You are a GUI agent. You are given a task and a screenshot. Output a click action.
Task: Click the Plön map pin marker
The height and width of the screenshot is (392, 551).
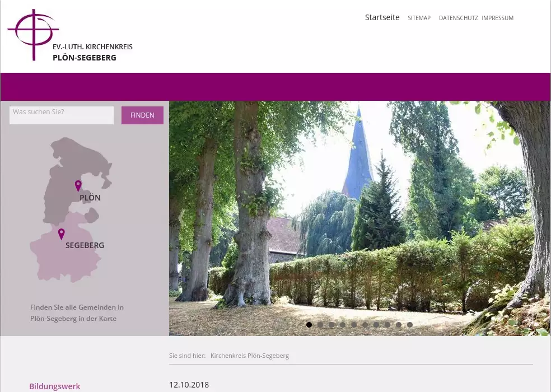click(x=78, y=185)
